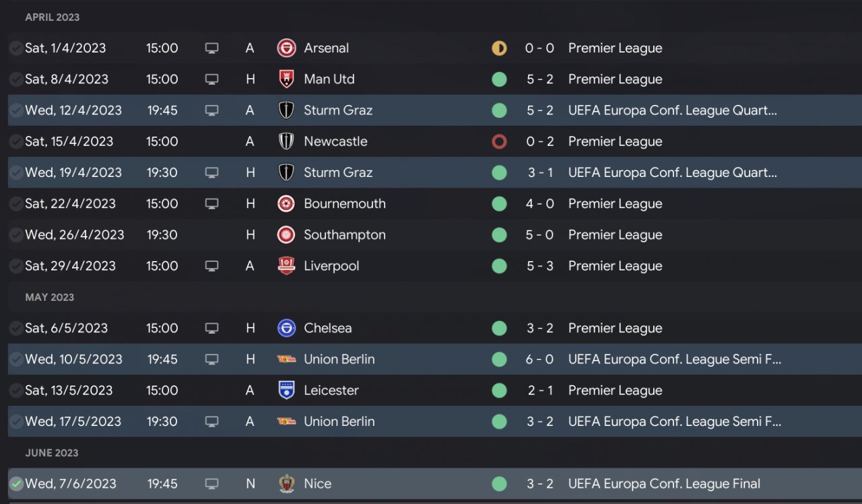Click the Arsenal club badge icon
Viewport: 862px width, 504px height.
coord(287,48)
